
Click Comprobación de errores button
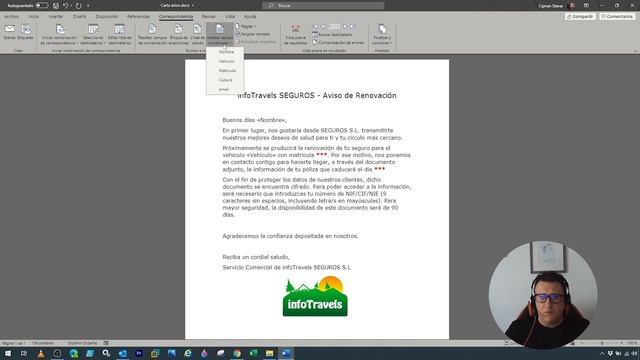click(338, 42)
